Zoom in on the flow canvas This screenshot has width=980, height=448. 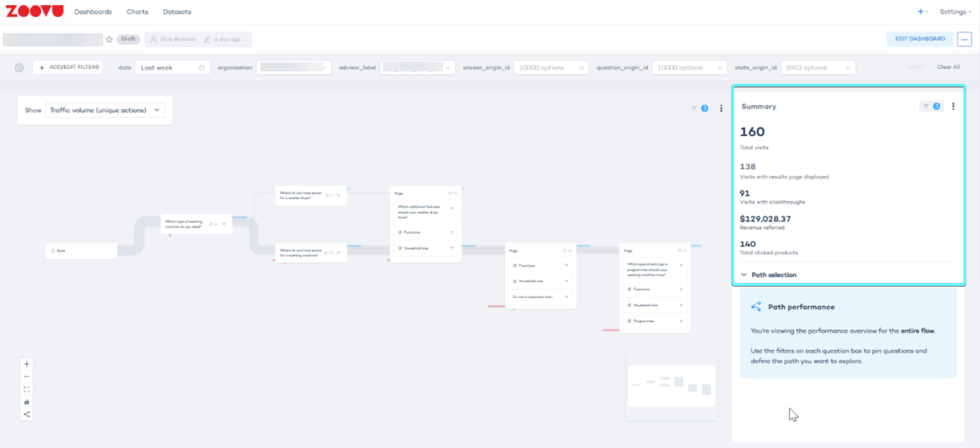(x=26, y=364)
